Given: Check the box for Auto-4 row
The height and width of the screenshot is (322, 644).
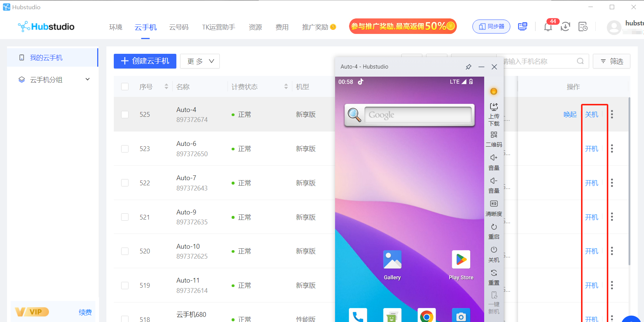Looking at the screenshot, I should pos(125,115).
